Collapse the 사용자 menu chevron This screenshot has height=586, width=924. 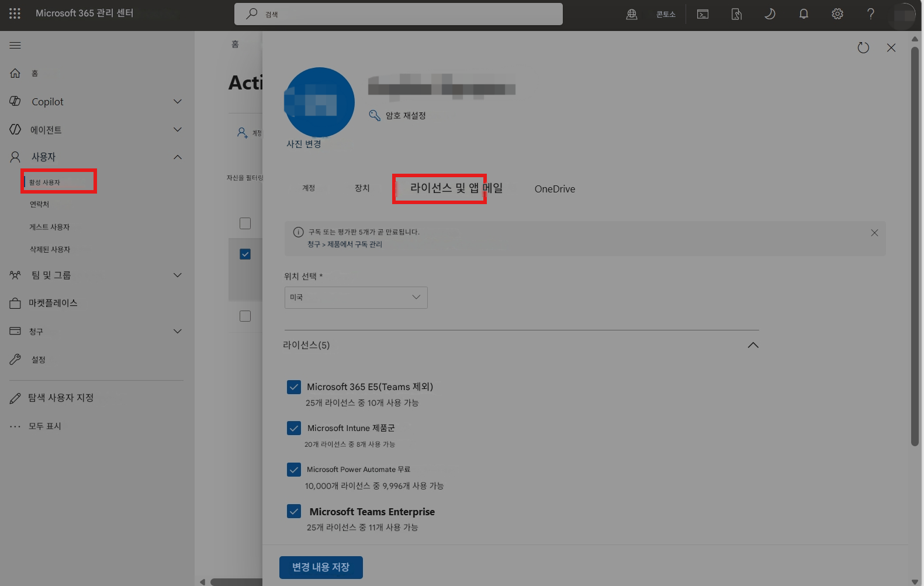coord(178,157)
